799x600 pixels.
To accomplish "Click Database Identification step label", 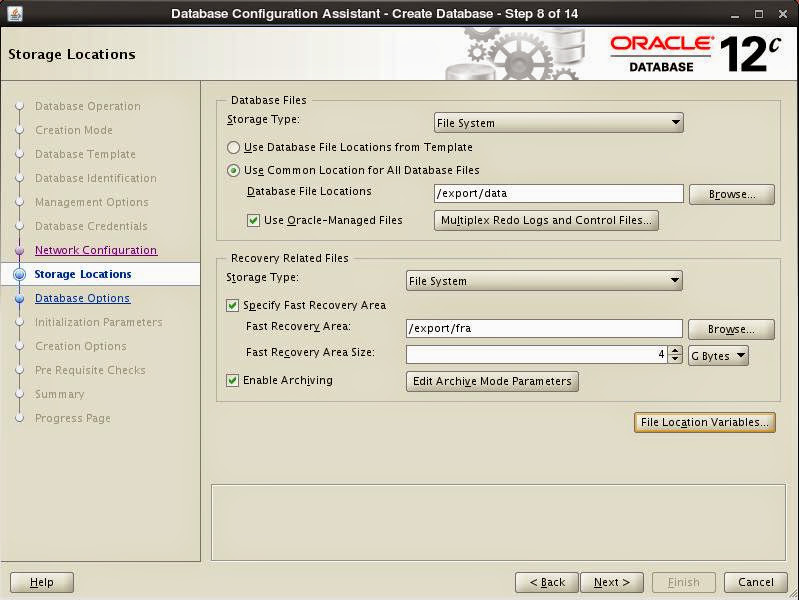I will pyautogui.click(x=96, y=178).
